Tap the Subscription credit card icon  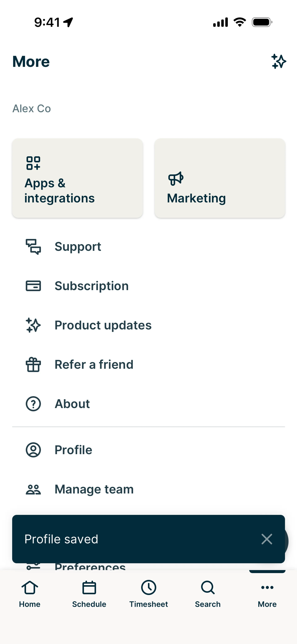pyautogui.click(x=33, y=286)
